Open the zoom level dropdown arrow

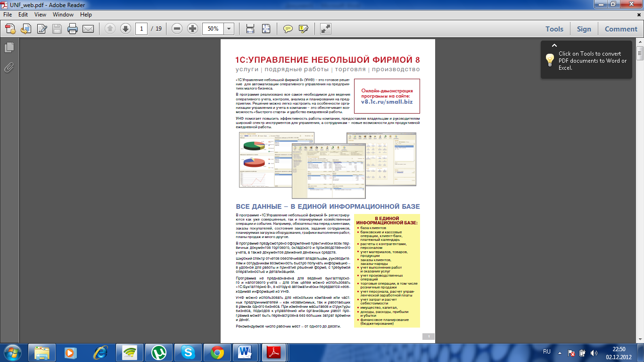point(229,29)
